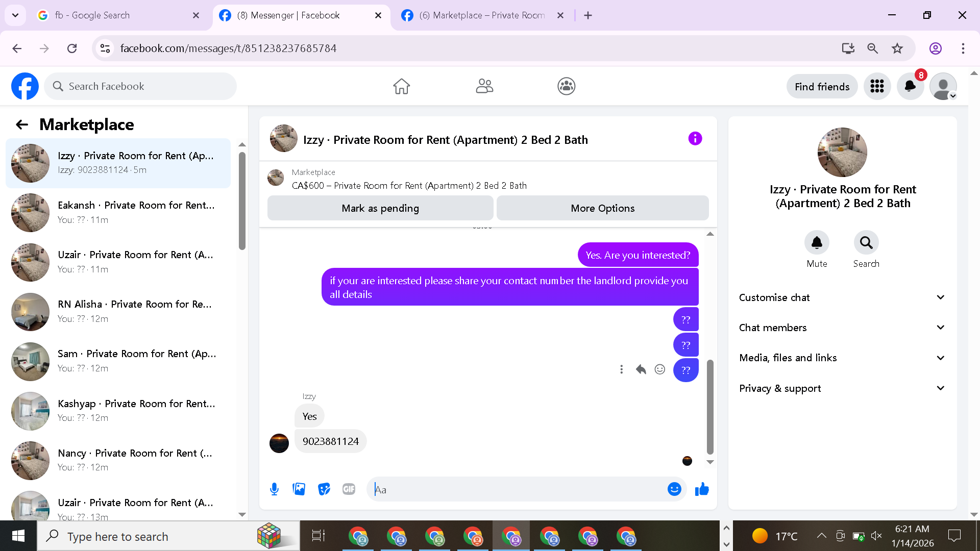This screenshot has height=551, width=980.
Task: Open Facebook Home from top navigation
Action: (x=401, y=86)
